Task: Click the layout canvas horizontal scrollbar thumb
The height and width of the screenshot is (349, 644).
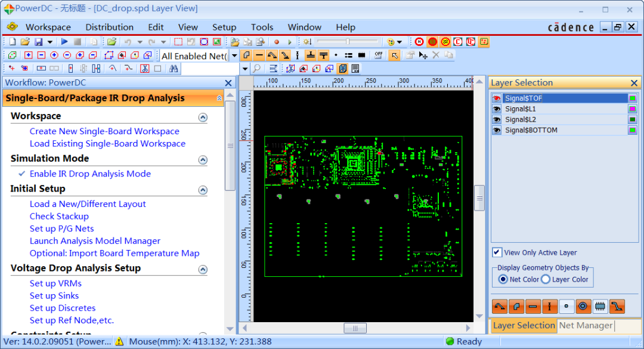Action: [355, 328]
